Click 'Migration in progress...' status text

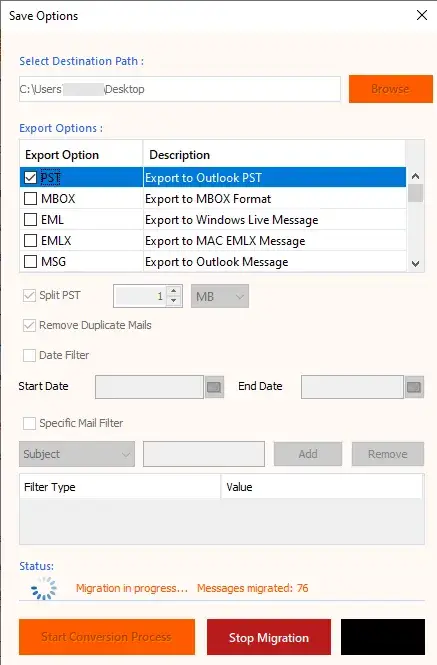[x=132, y=588]
